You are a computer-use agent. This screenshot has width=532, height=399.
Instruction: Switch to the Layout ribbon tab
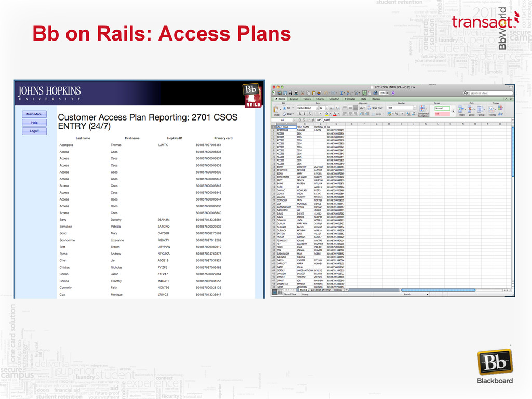294,99
